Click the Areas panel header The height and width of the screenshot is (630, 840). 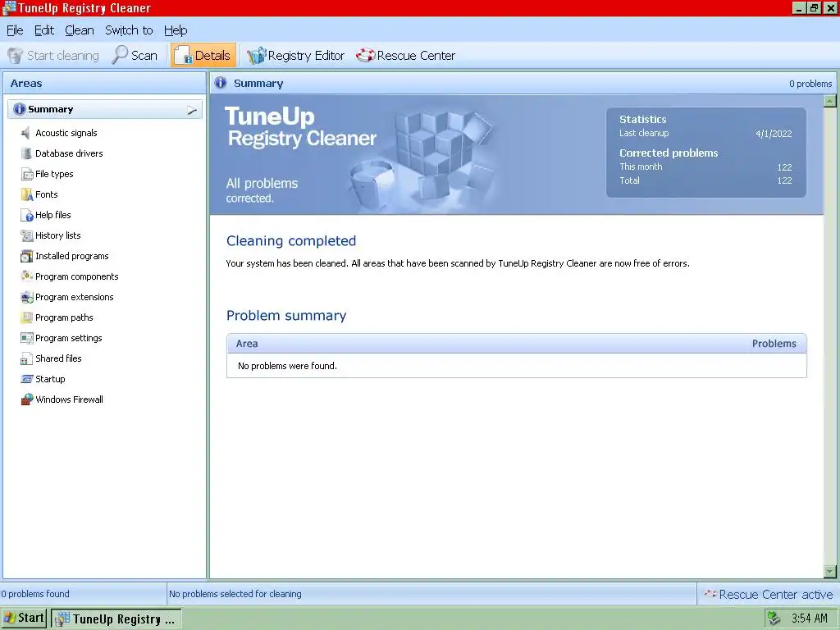point(104,84)
